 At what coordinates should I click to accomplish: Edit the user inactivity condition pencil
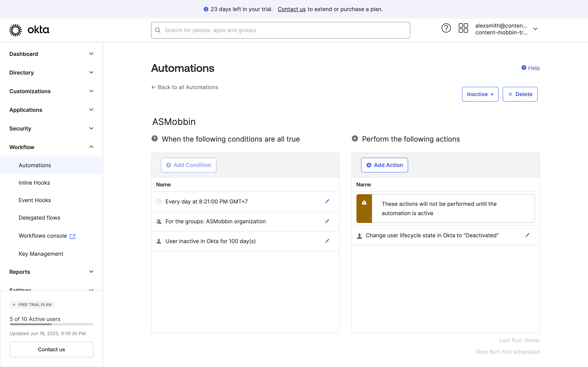[x=327, y=241]
